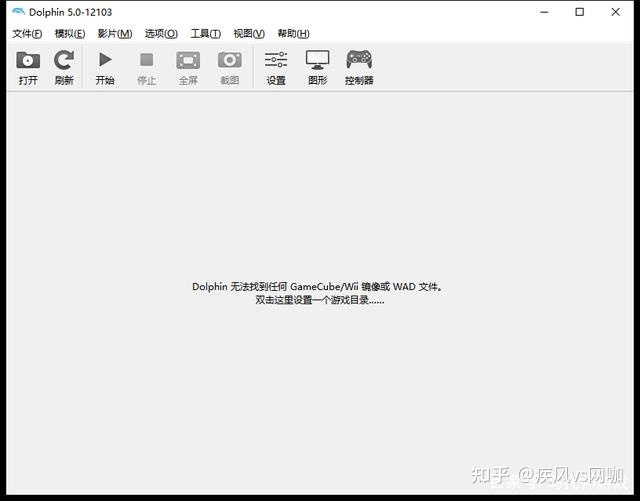640x501 pixels.
Task: Click the 停止 (Stop) toolbar icon
Action: tap(147, 60)
